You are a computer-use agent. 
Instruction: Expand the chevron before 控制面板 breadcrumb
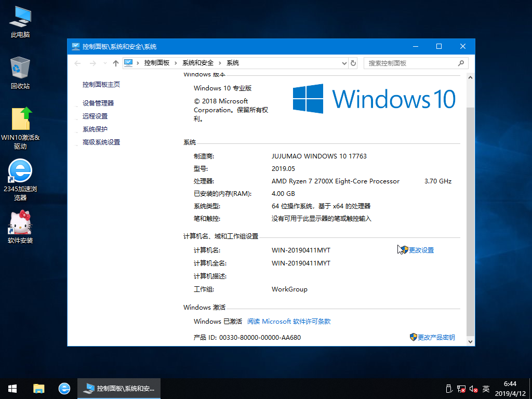coord(138,63)
